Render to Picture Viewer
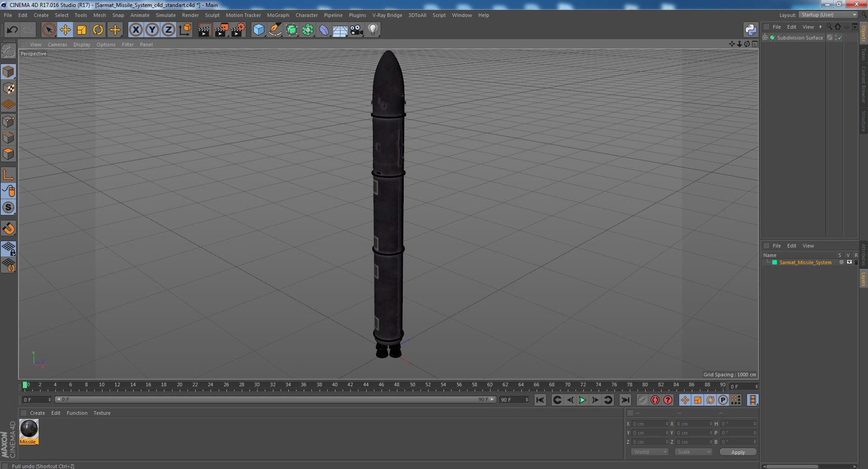 tap(221, 30)
